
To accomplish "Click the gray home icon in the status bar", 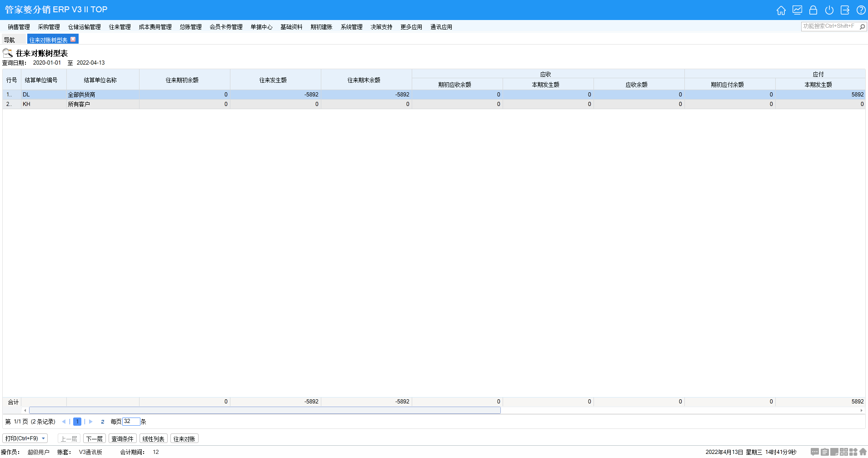I will (x=863, y=452).
